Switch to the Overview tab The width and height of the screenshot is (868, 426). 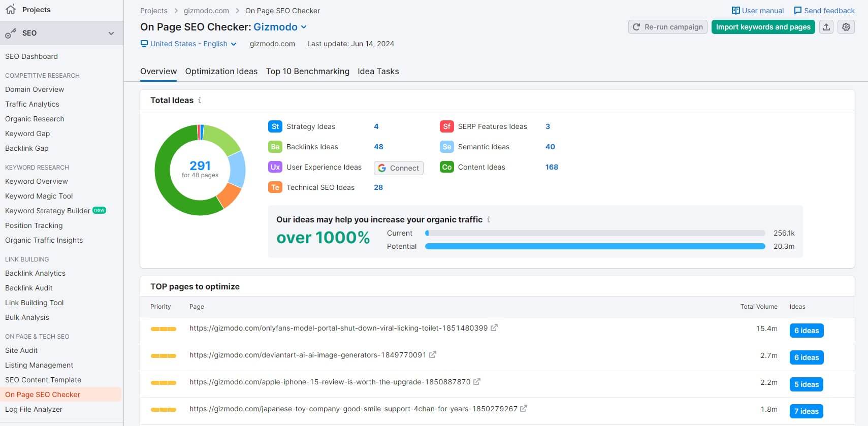pos(158,72)
